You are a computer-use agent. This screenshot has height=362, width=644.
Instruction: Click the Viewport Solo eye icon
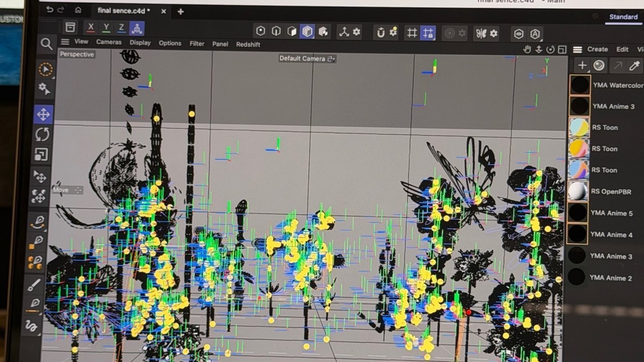(x=519, y=34)
